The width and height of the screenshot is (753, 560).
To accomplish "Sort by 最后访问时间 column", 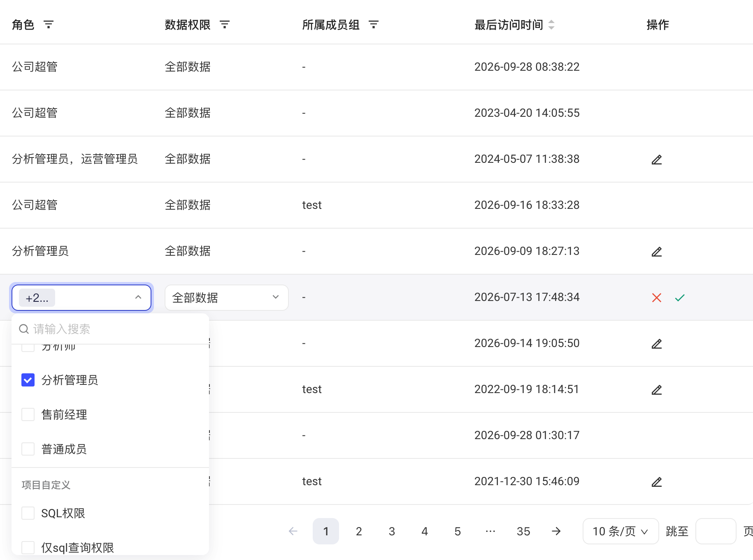I will click(551, 25).
